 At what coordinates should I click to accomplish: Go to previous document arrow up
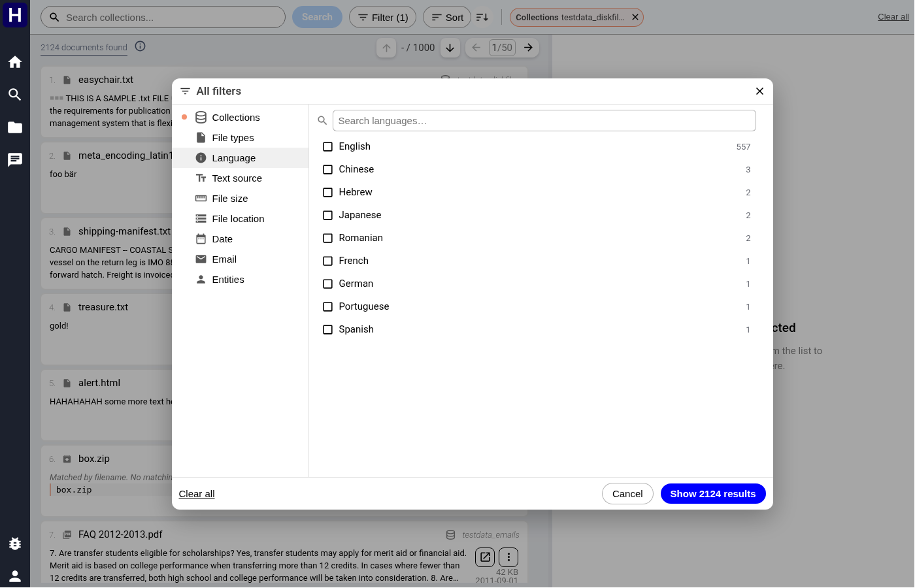386,48
